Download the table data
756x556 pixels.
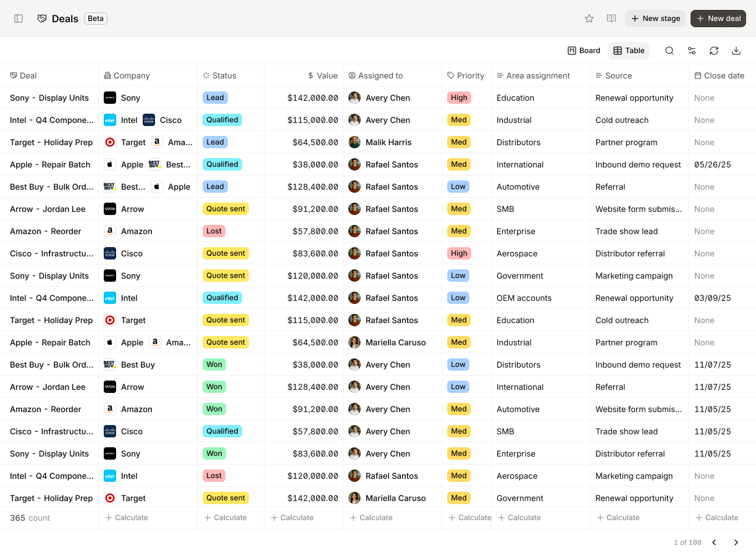point(736,51)
